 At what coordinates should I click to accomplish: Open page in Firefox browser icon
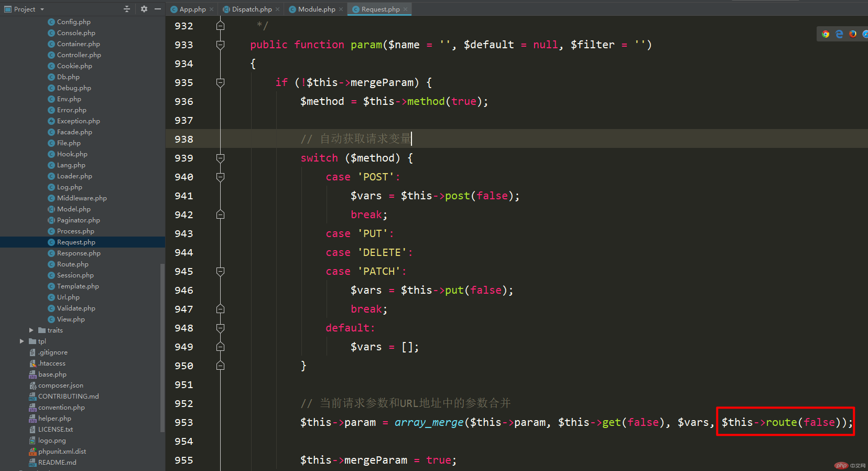point(853,34)
